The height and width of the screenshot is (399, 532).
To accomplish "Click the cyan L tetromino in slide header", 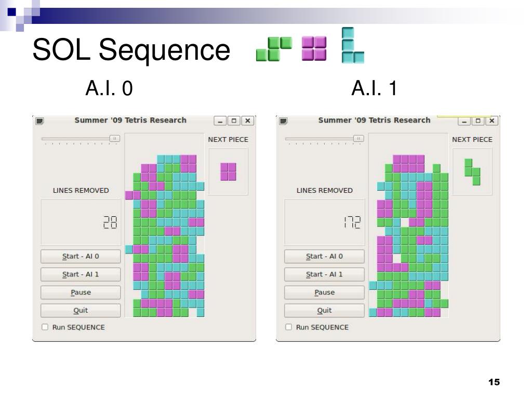I will (x=353, y=45).
